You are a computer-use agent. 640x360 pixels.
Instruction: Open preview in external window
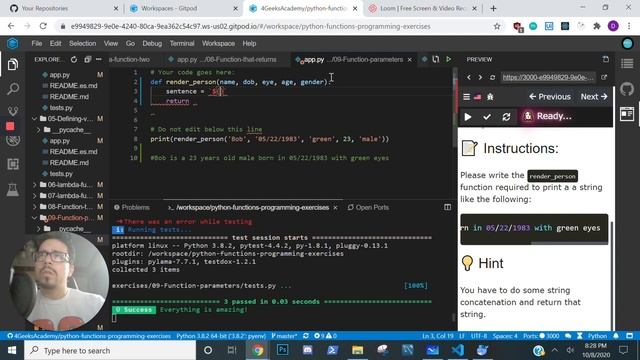point(604,77)
